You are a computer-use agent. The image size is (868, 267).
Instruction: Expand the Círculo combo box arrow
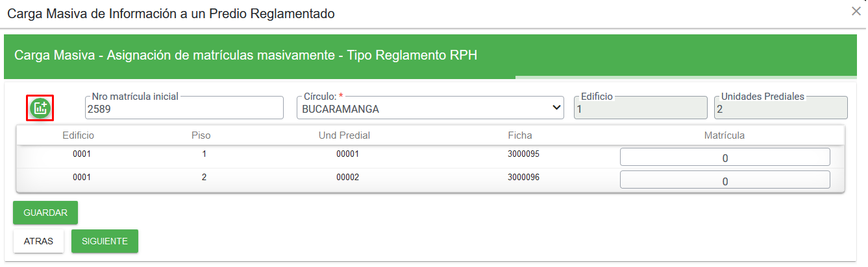tap(556, 108)
